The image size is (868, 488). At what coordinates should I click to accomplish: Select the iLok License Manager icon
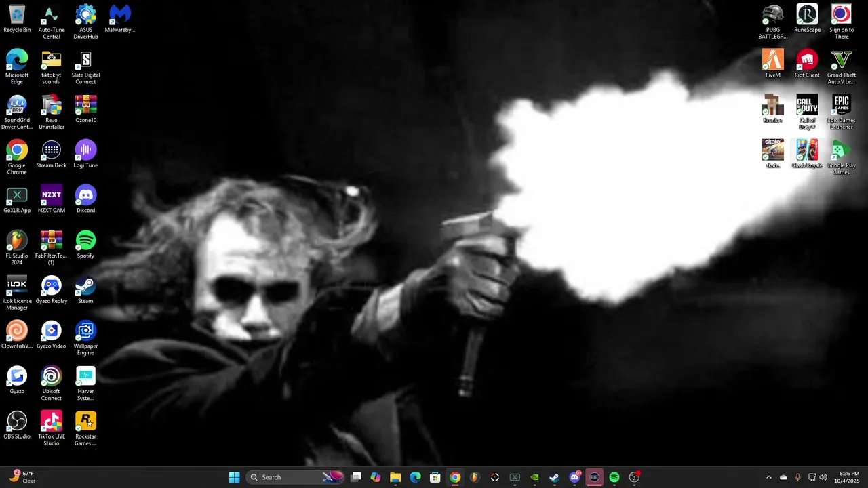(17, 293)
